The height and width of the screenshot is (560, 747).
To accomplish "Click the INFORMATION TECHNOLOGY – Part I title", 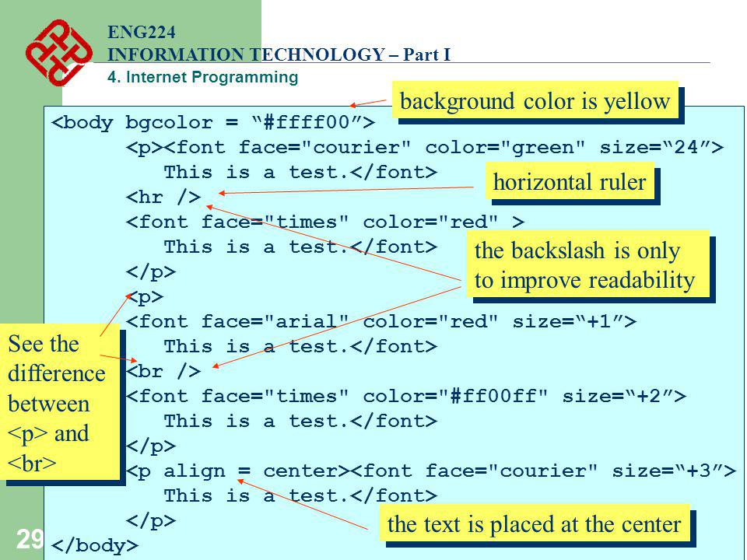I will 279,54.
